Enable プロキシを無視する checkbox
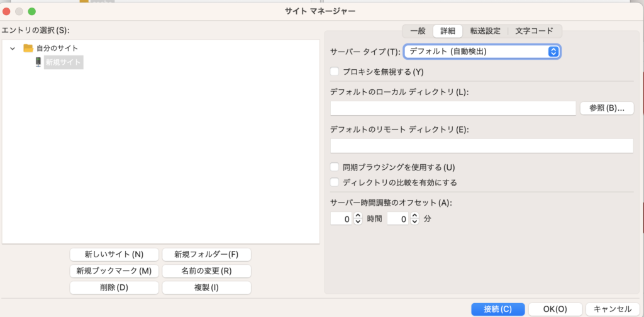The width and height of the screenshot is (644, 317). (x=335, y=72)
